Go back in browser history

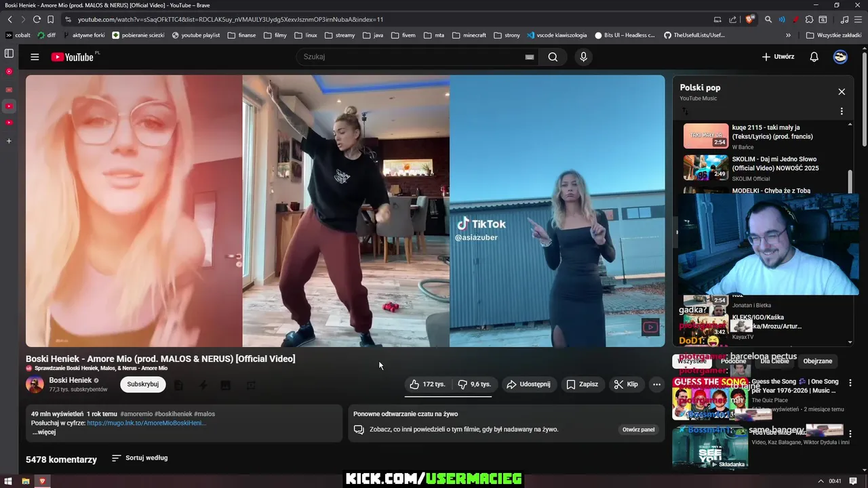tap(9, 20)
